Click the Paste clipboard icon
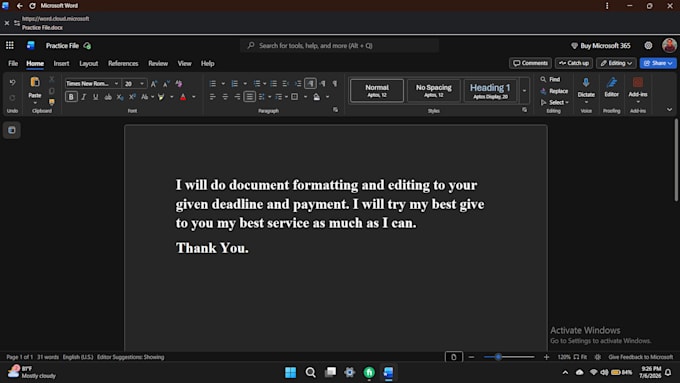Image resolution: width=680 pixels, height=383 pixels. [x=35, y=82]
